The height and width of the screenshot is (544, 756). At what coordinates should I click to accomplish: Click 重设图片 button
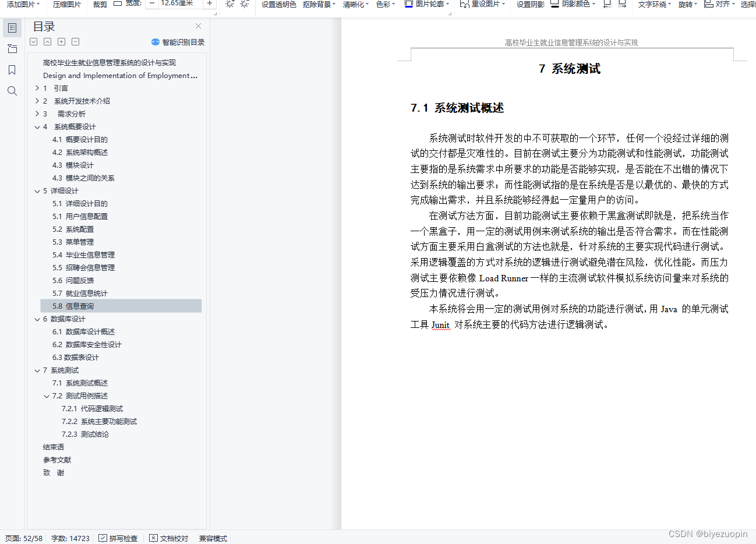(482, 4)
